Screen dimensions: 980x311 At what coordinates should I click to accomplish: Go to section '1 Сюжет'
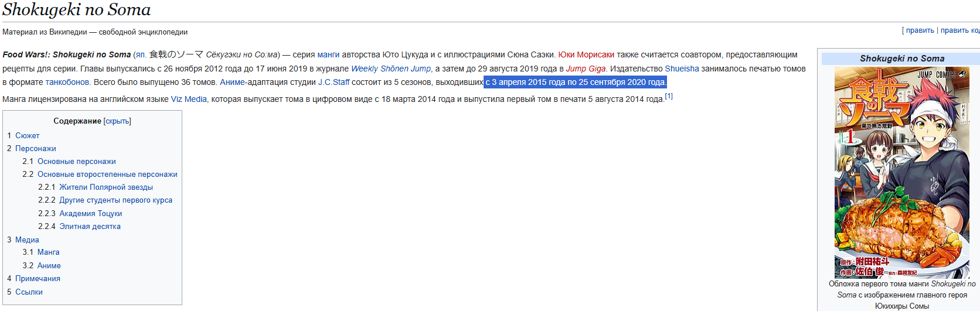click(23, 135)
